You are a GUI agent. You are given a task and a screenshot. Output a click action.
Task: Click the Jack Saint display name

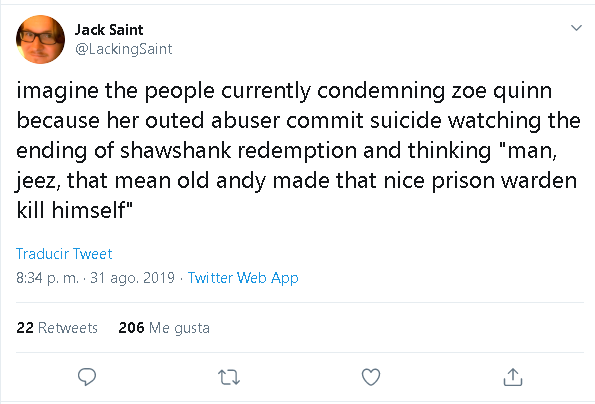tap(109, 30)
